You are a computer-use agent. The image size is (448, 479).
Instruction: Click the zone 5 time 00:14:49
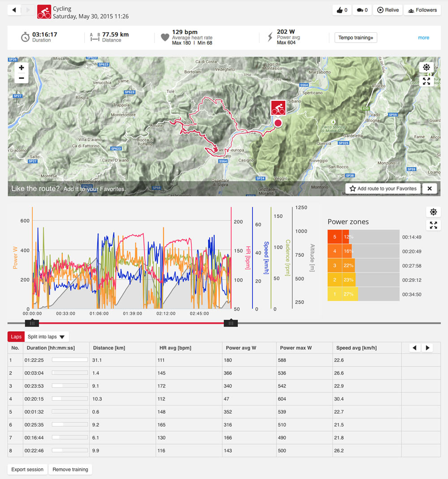[x=412, y=237]
